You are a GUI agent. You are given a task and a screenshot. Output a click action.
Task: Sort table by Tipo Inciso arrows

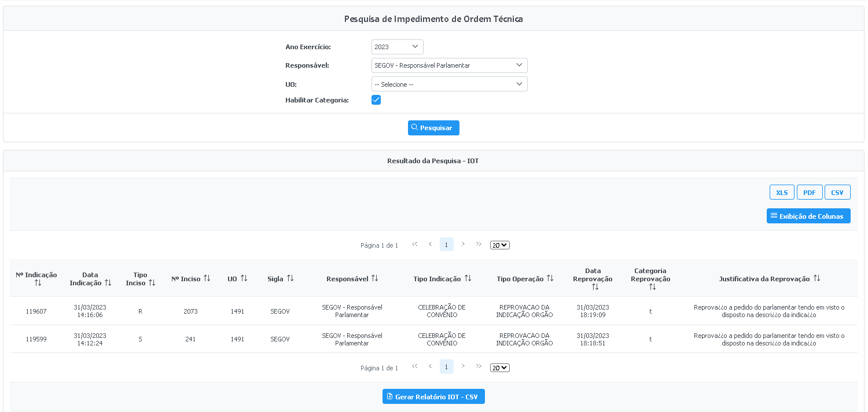click(x=152, y=283)
